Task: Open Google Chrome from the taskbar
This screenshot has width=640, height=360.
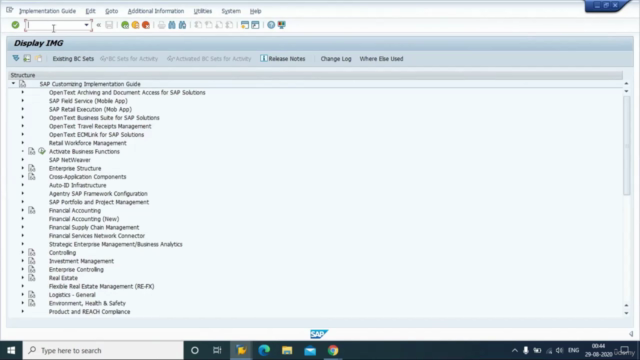Action: [x=333, y=350]
